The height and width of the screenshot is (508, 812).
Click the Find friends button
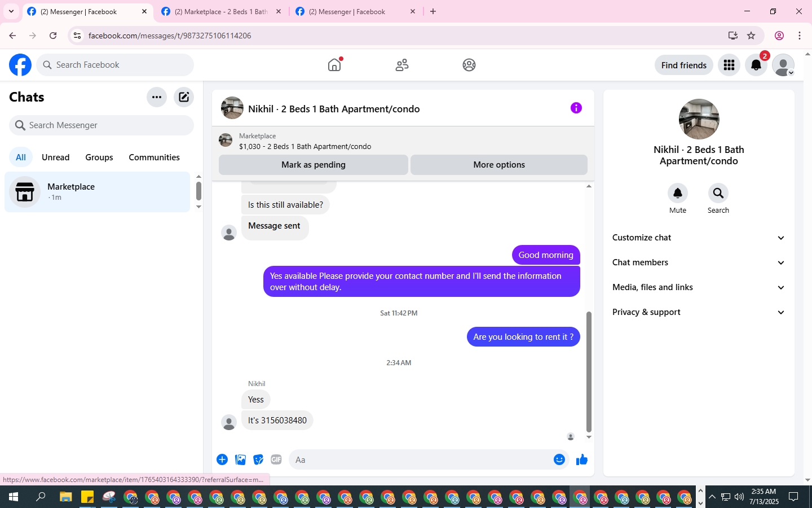coord(684,65)
